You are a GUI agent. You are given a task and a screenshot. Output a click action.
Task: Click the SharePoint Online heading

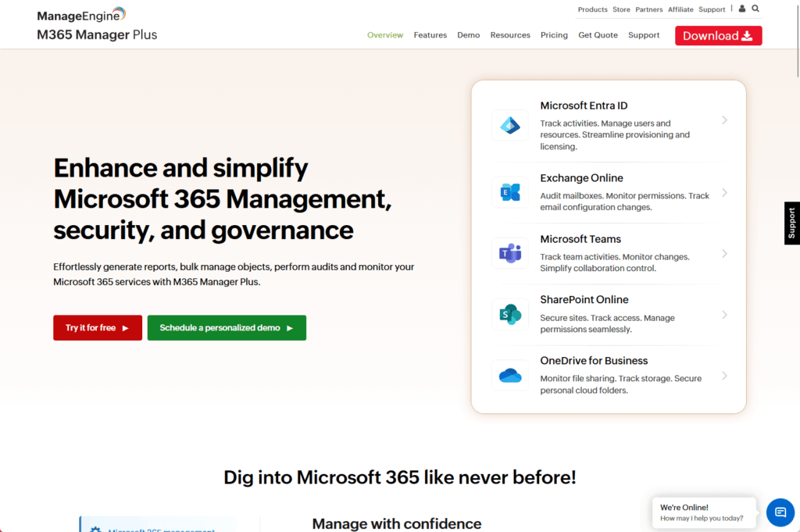tap(584, 300)
